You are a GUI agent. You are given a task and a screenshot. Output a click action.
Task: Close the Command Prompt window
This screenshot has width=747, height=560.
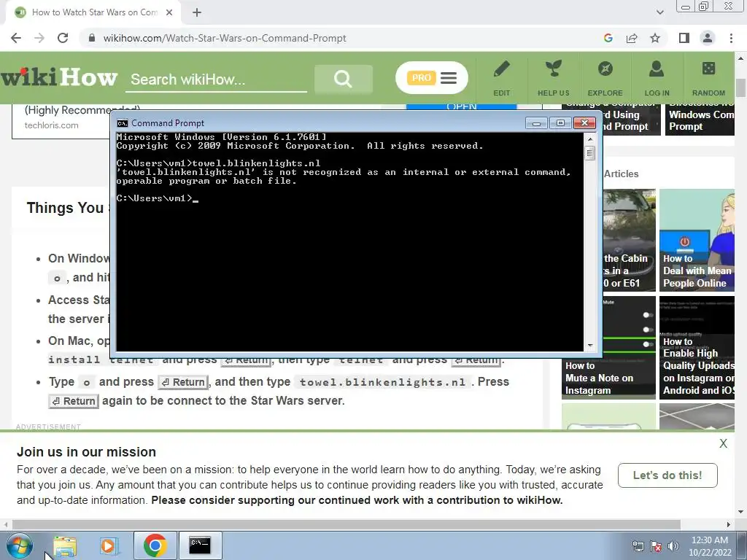(584, 123)
